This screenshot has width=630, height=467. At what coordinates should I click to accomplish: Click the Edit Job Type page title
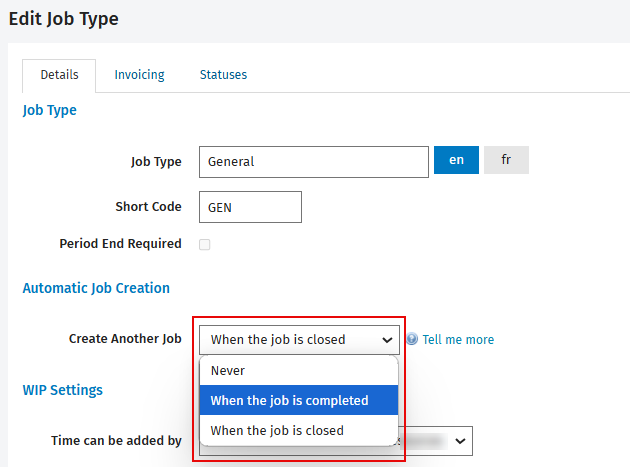(64, 19)
